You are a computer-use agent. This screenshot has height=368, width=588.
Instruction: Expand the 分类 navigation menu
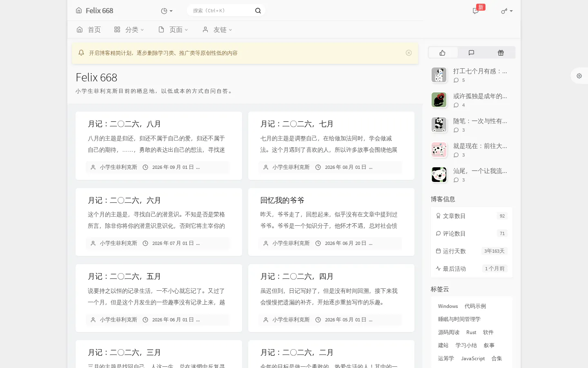129,29
